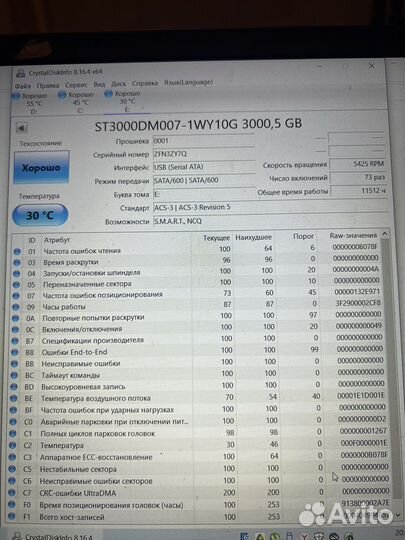Click the attribute list scroll-up arrow
Image resolution: width=405 pixels, height=540 pixels.
385,234
